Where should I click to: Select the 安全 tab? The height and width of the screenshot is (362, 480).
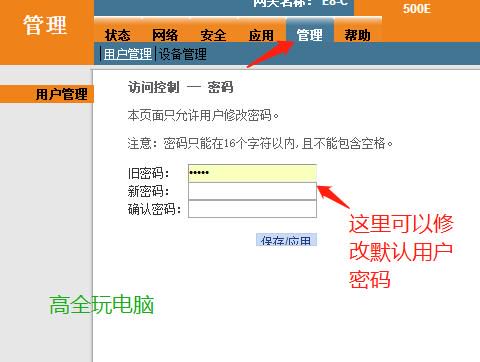[213, 35]
